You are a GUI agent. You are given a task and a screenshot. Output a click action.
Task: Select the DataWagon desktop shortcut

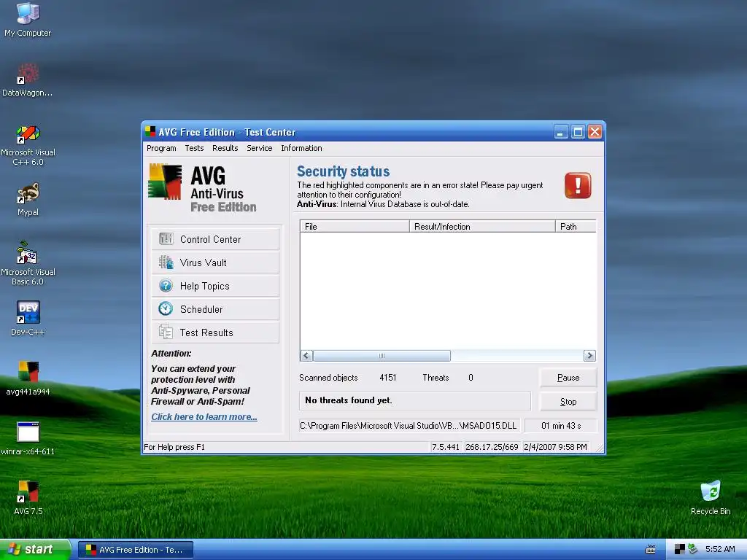coord(28,79)
